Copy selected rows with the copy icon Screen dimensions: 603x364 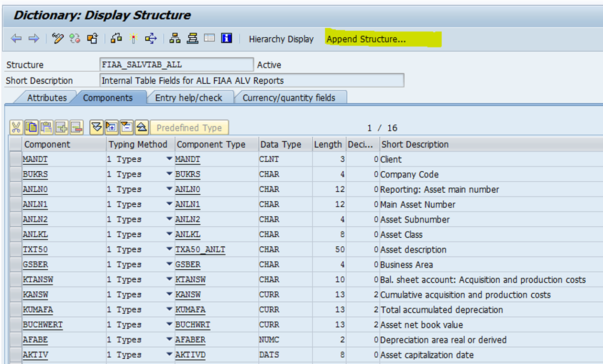[x=31, y=127]
